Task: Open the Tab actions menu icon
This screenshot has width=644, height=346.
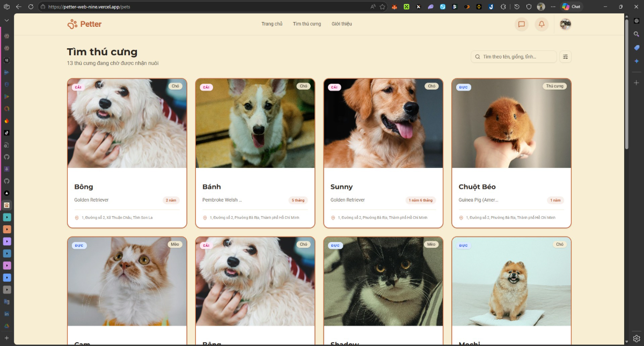Action: (6, 7)
